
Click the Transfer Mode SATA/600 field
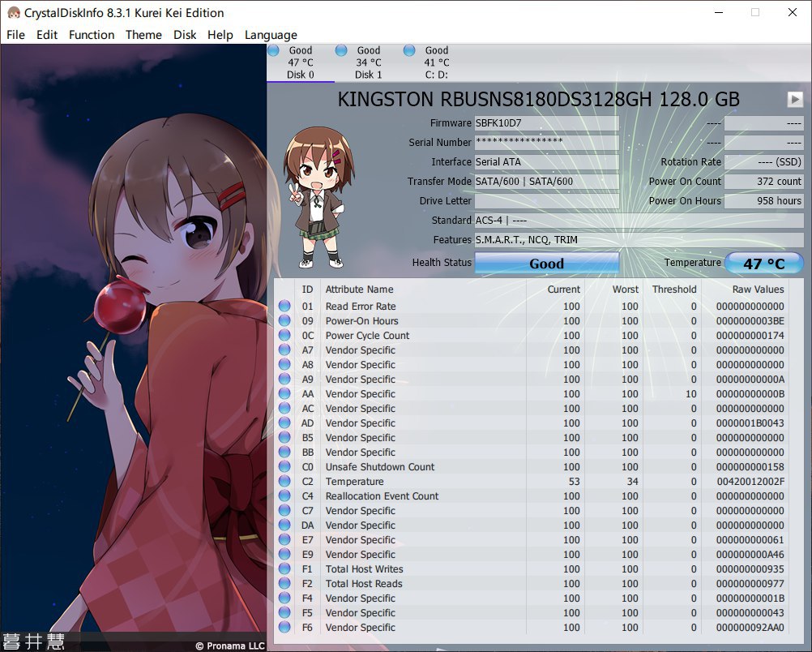(x=547, y=182)
